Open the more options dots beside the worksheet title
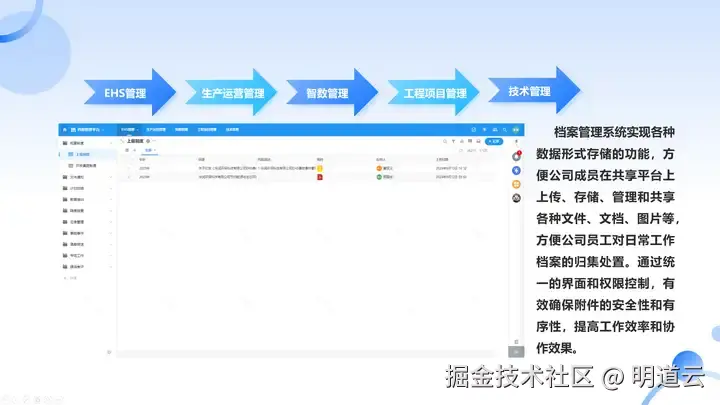Image resolution: width=720 pixels, height=405 pixels. coord(154,141)
